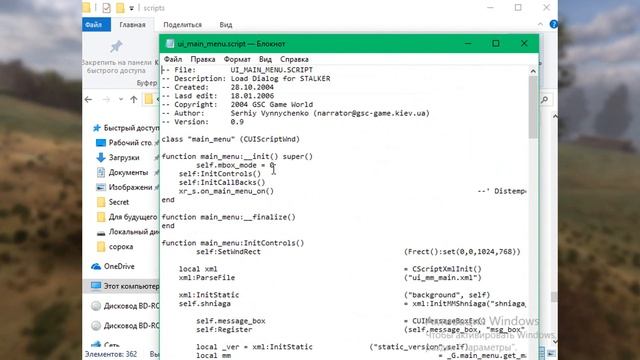Click pin to Quick Access icon
Viewport: 640px width, 360px height.
pos(116,47)
